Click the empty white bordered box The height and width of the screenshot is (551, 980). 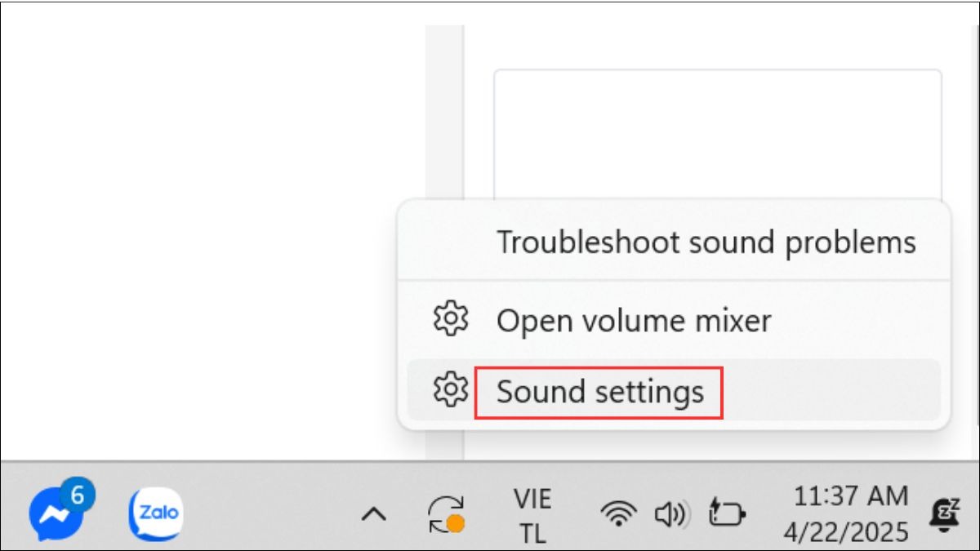(718, 135)
